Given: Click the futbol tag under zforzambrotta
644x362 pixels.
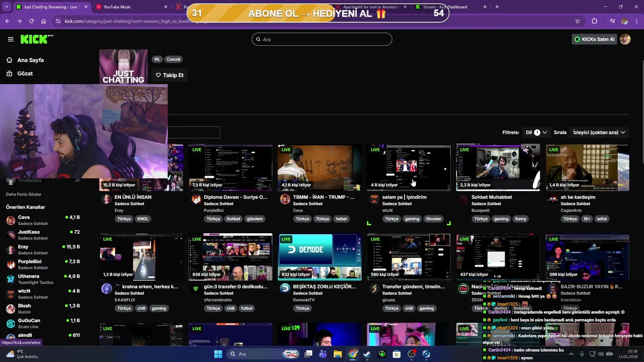Looking at the screenshot, I should pyautogui.click(x=247, y=308).
